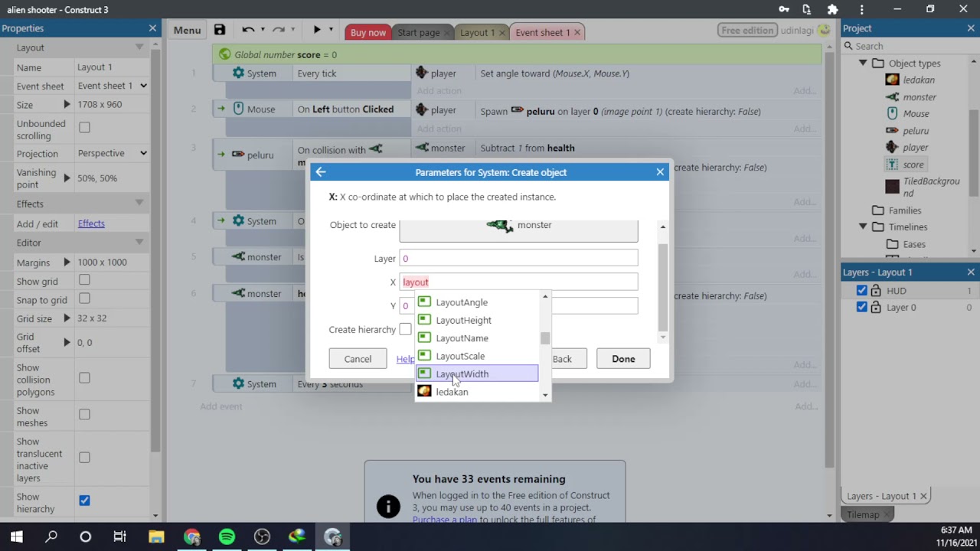Click the Preview play icon
This screenshot has width=980, height=551.
click(x=317, y=30)
